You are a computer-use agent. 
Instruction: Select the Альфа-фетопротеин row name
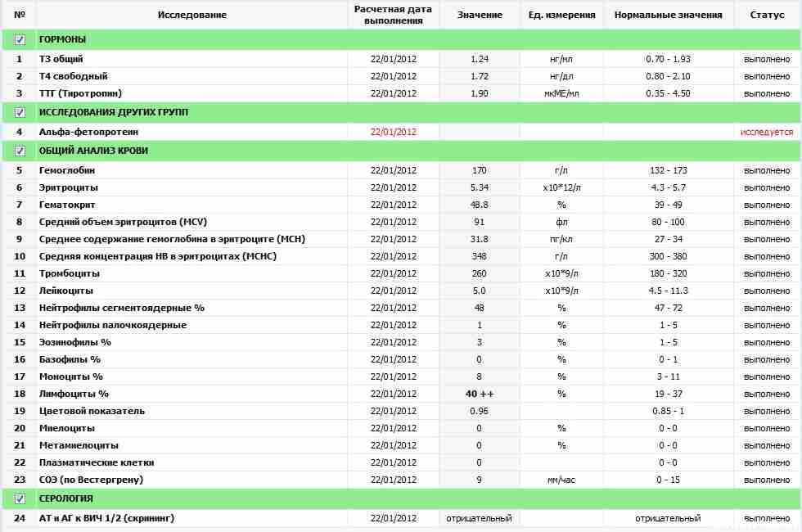coord(88,132)
